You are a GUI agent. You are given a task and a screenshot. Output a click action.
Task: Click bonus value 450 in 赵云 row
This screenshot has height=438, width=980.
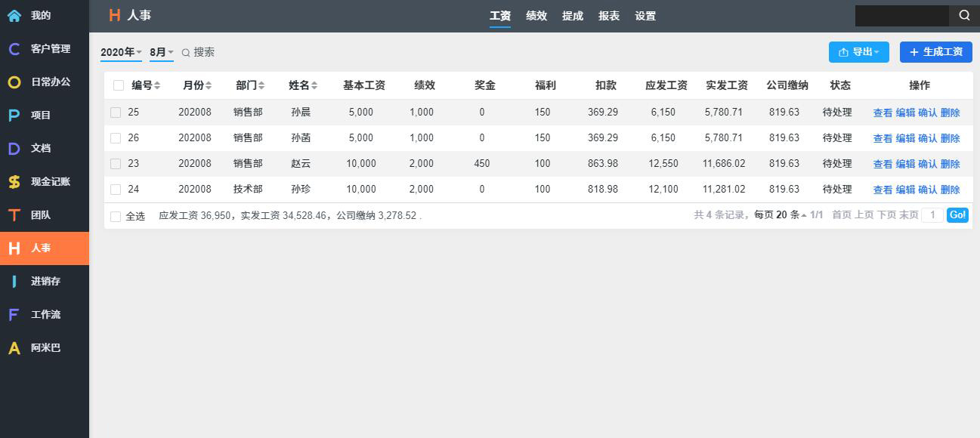[x=482, y=164]
